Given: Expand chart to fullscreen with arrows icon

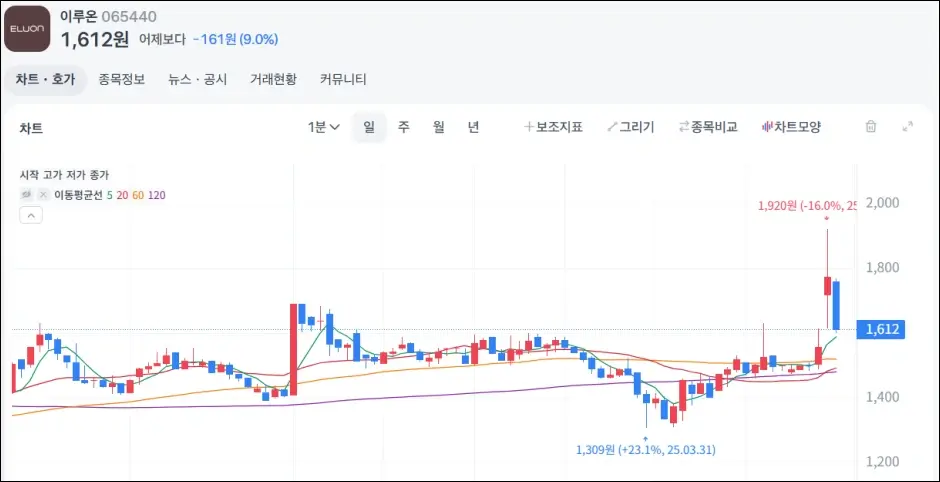Looking at the screenshot, I should (x=908, y=127).
